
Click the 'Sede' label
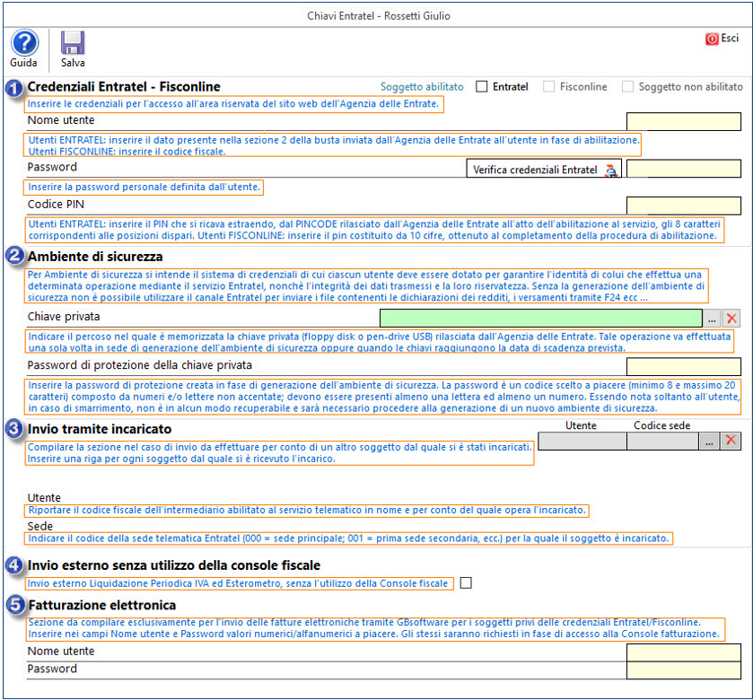[x=39, y=526]
